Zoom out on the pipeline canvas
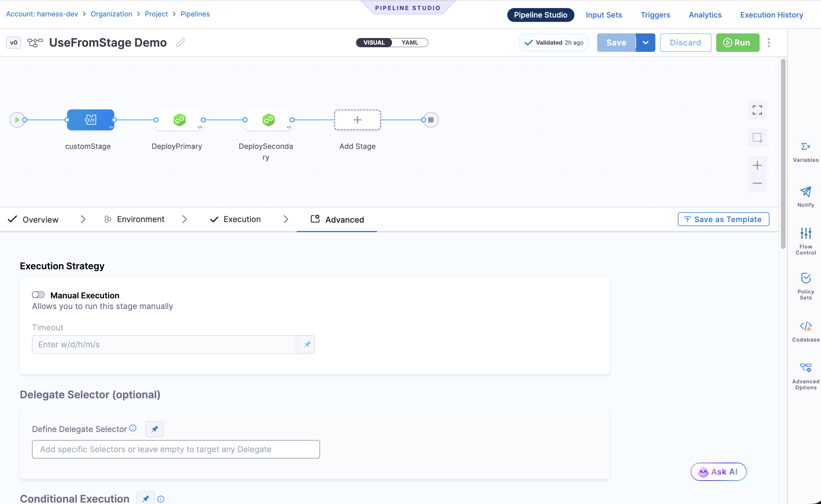 click(x=757, y=183)
